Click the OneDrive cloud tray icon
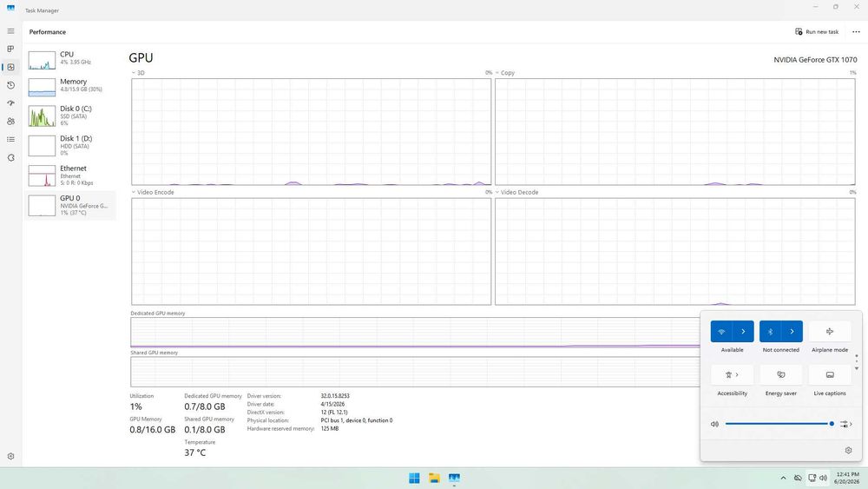 (798, 478)
